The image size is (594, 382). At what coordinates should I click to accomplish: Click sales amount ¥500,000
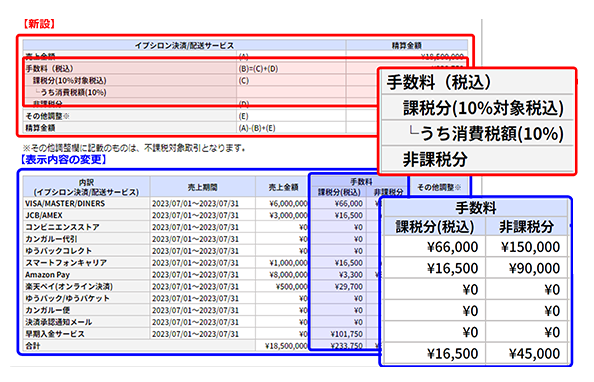click(x=292, y=286)
